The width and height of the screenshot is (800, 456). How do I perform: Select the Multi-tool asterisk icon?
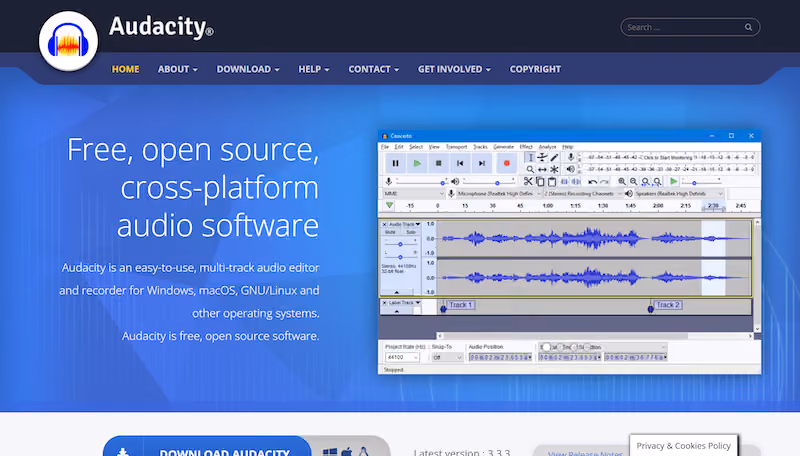pyautogui.click(x=554, y=169)
